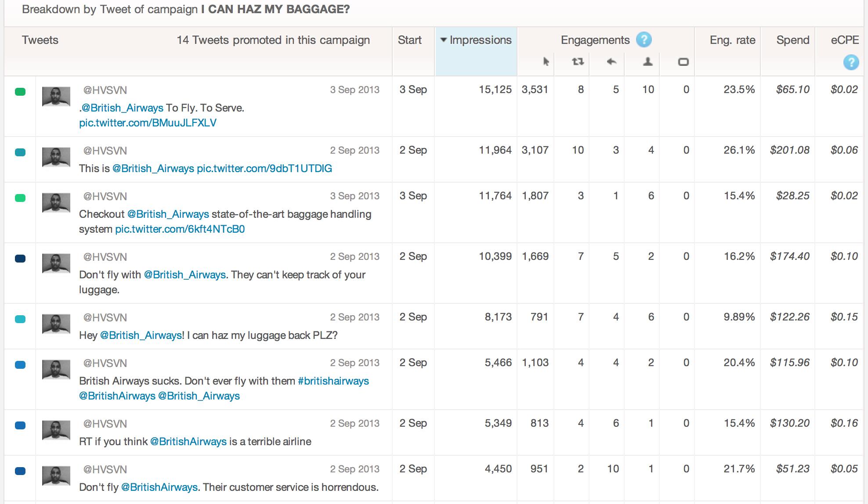Click cyan swatch of 'I can haz my luggage' tweet
This screenshot has width=868, height=504.
click(20, 319)
